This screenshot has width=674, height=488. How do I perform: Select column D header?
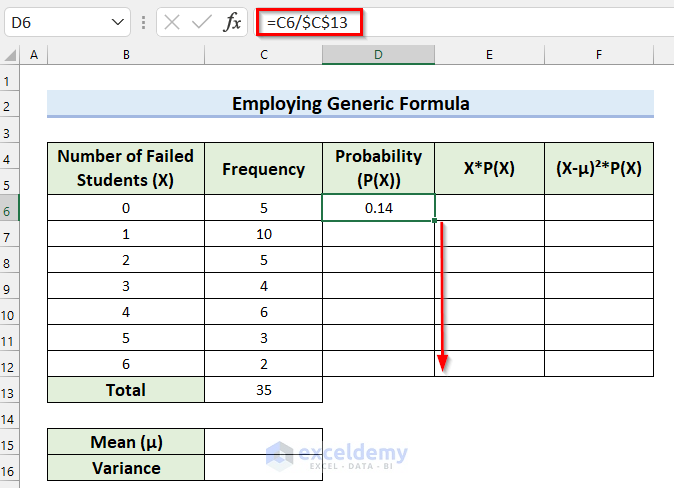coord(379,55)
